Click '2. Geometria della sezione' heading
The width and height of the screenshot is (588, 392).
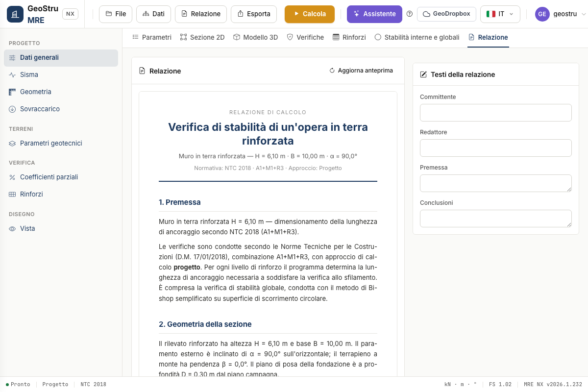point(205,324)
